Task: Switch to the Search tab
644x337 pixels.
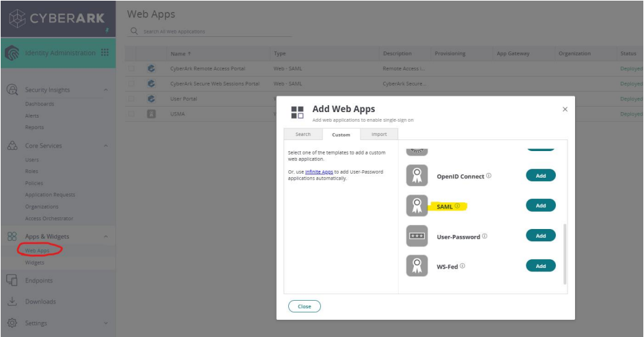Action: (303, 135)
